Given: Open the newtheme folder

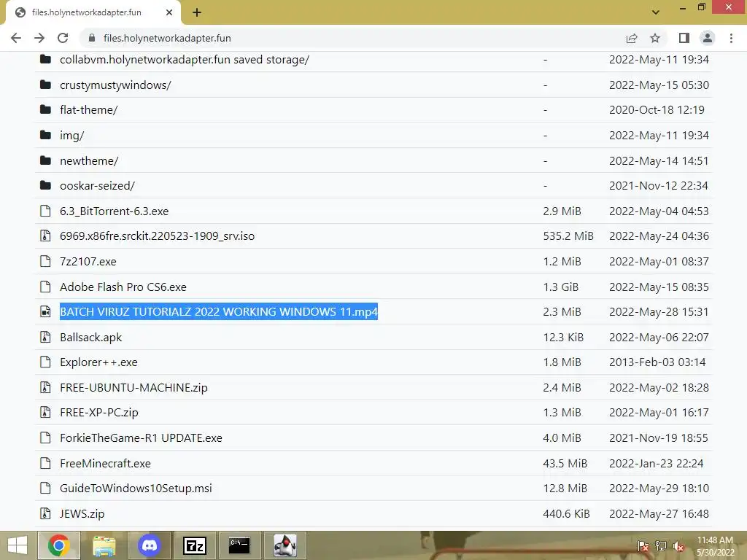Looking at the screenshot, I should [x=89, y=161].
